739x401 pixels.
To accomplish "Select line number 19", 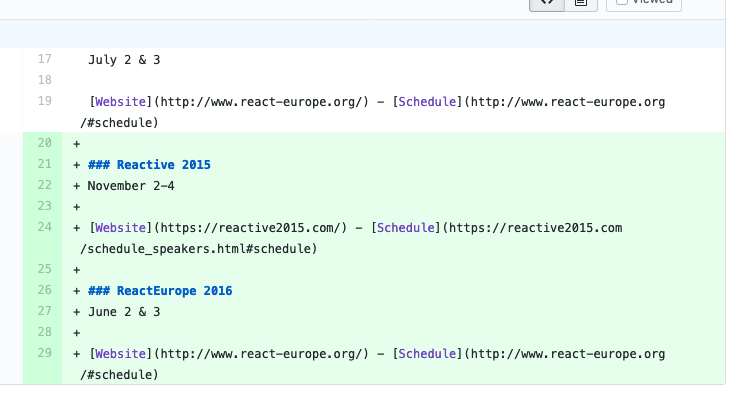I will [44, 101].
